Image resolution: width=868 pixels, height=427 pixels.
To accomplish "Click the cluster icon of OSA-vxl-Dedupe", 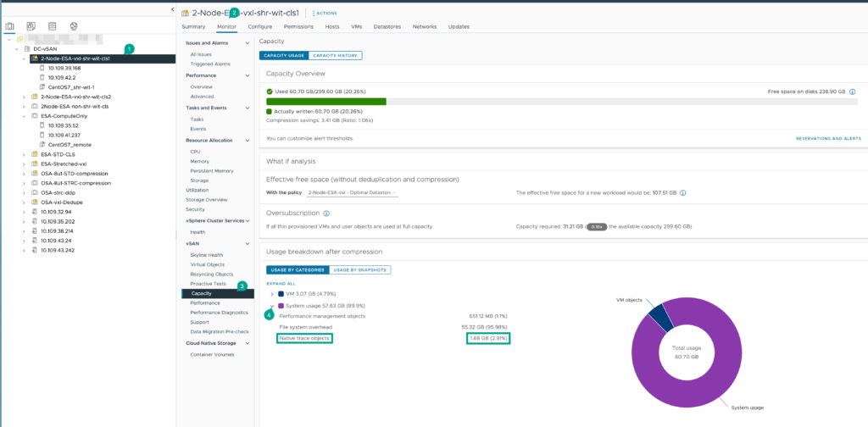I will 35,202.
